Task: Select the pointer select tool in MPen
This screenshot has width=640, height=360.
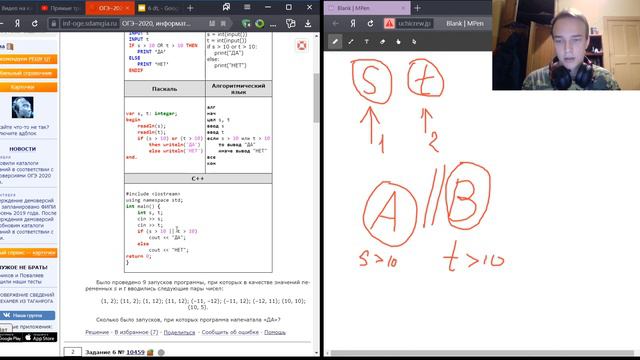Action: coord(414,42)
